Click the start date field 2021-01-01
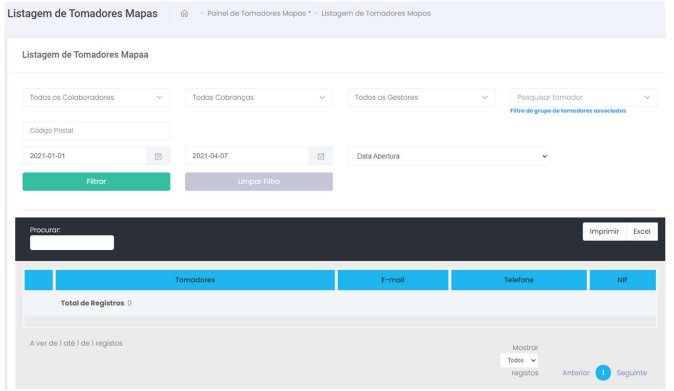 pos(85,156)
